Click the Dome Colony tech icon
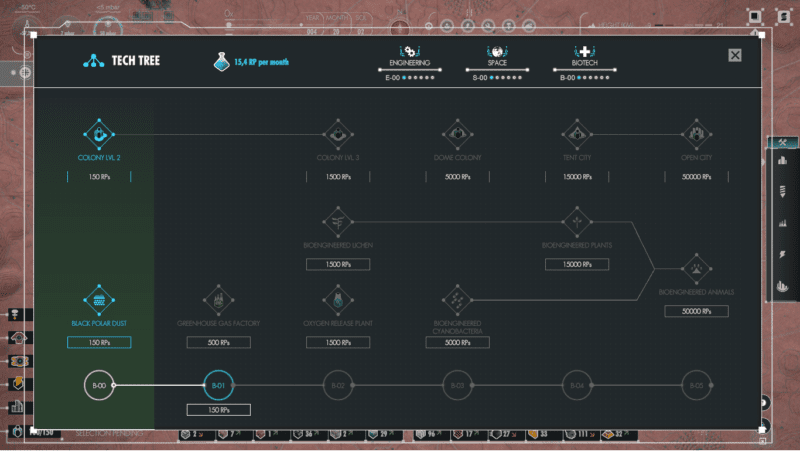Image resolution: width=800 pixels, height=469 pixels. [457, 133]
